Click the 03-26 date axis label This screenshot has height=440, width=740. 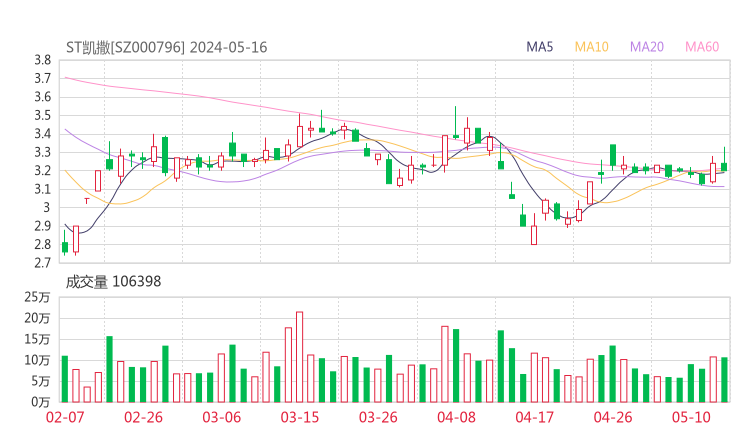pyautogui.click(x=378, y=417)
